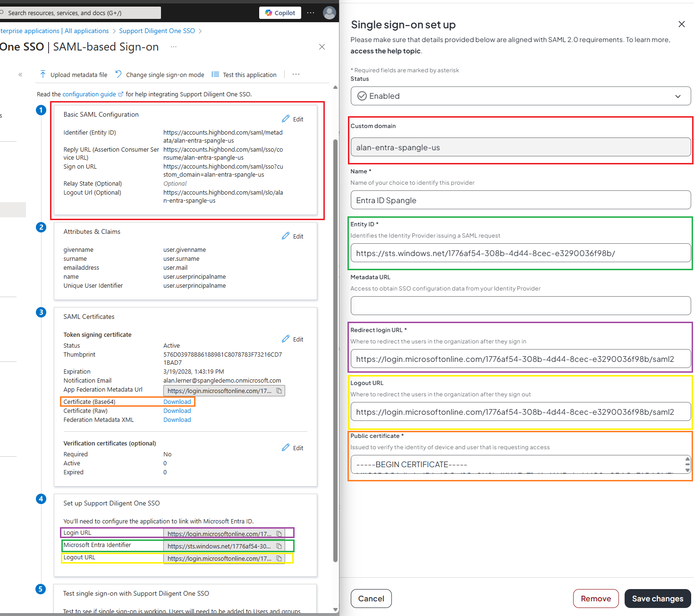The width and height of the screenshot is (694, 616).
Task: Click Cancel in the Single sign-on set up
Action: [371, 599]
